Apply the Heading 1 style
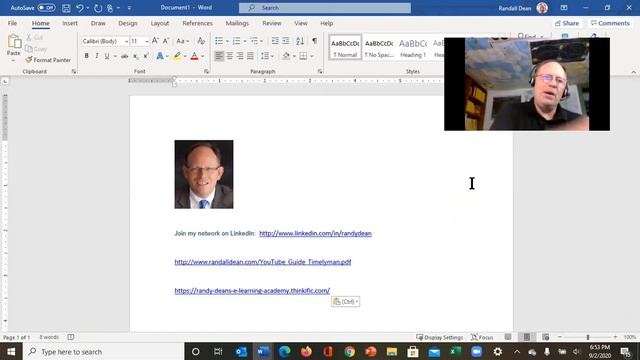The width and height of the screenshot is (640, 360). pos(413,47)
